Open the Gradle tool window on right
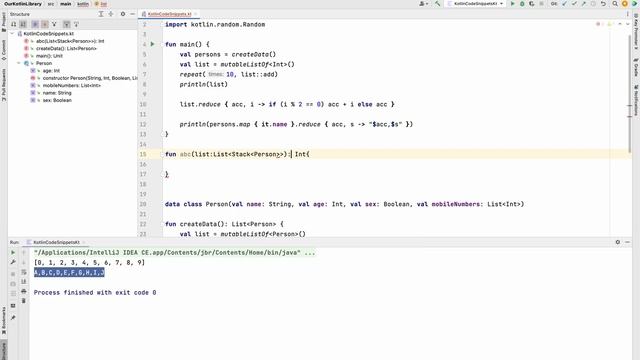The image size is (640, 360). point(636,67)
